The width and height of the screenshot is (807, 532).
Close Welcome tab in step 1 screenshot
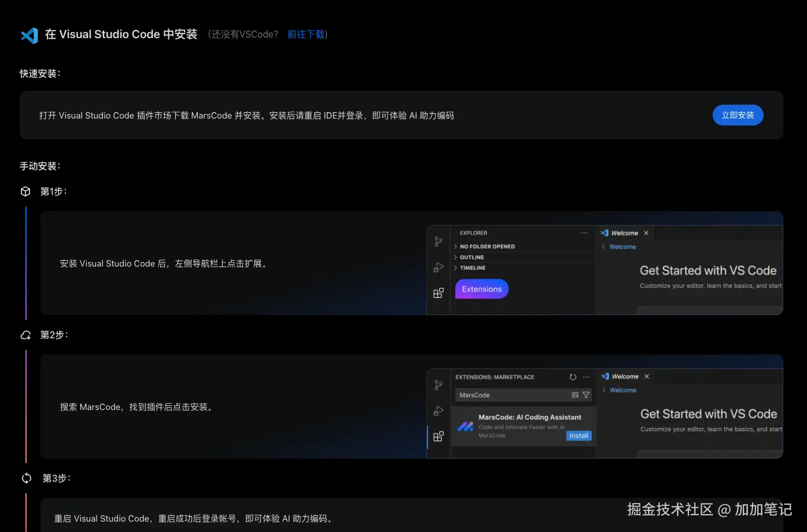point(646,233)
